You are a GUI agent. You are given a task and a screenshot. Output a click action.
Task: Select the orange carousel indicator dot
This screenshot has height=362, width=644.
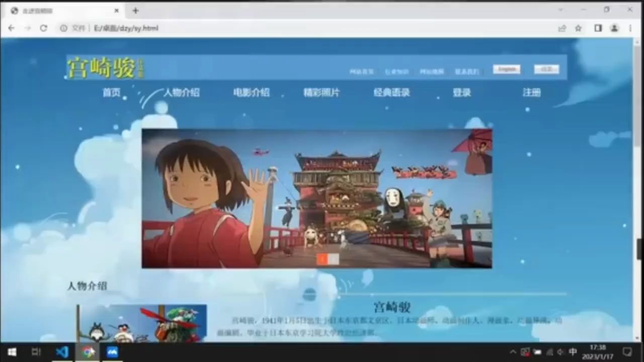322,259
